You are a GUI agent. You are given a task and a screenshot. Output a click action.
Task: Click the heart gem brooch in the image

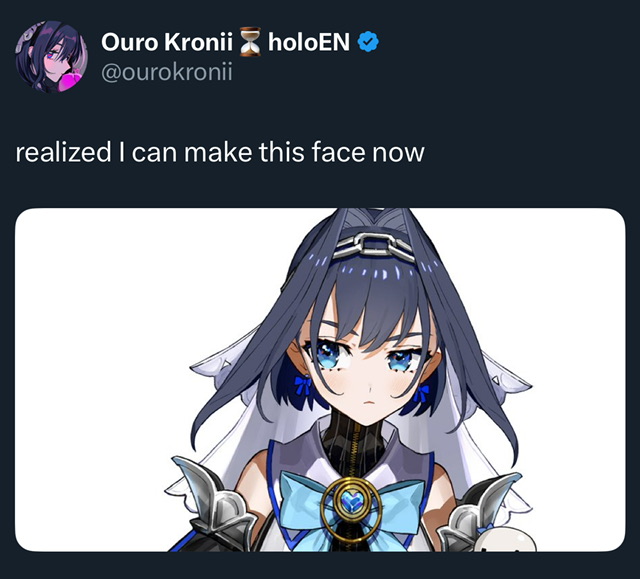351,502
